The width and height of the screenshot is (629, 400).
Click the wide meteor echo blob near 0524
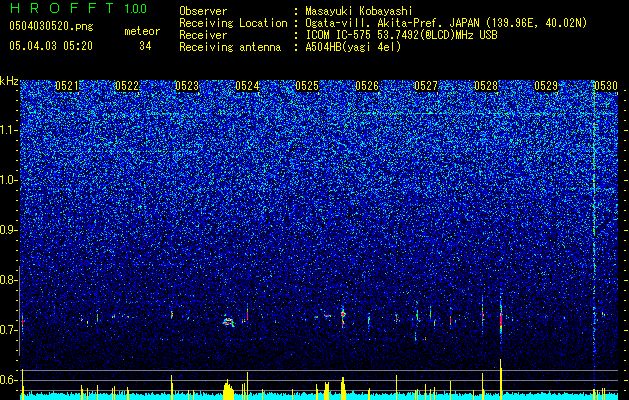coord(229,321)
